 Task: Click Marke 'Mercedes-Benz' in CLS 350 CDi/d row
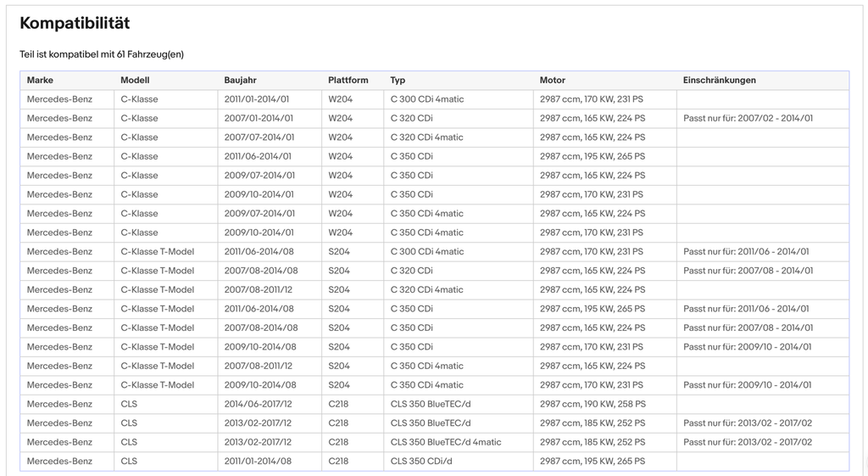[59, 461]
